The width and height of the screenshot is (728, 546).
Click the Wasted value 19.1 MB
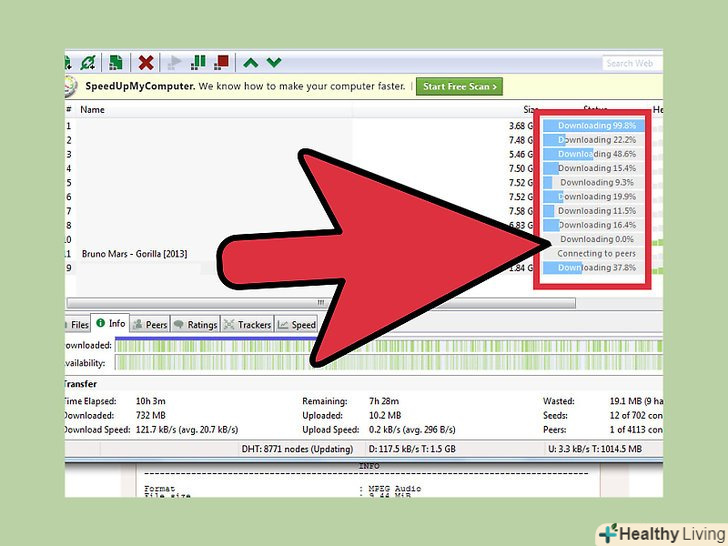636,401
